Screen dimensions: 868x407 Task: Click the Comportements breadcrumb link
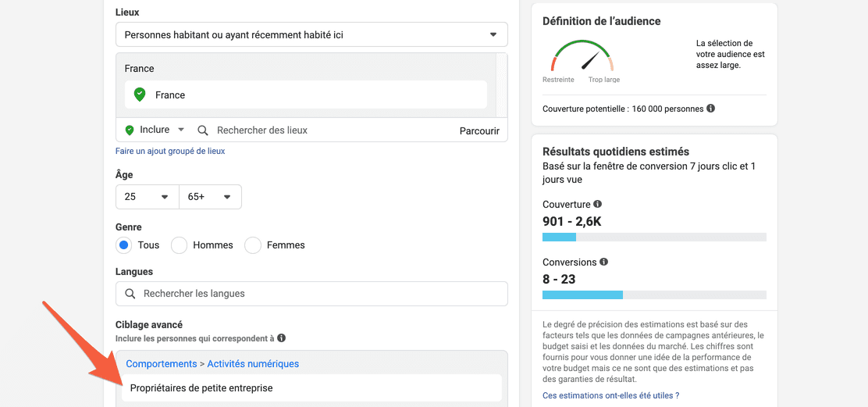162,364
